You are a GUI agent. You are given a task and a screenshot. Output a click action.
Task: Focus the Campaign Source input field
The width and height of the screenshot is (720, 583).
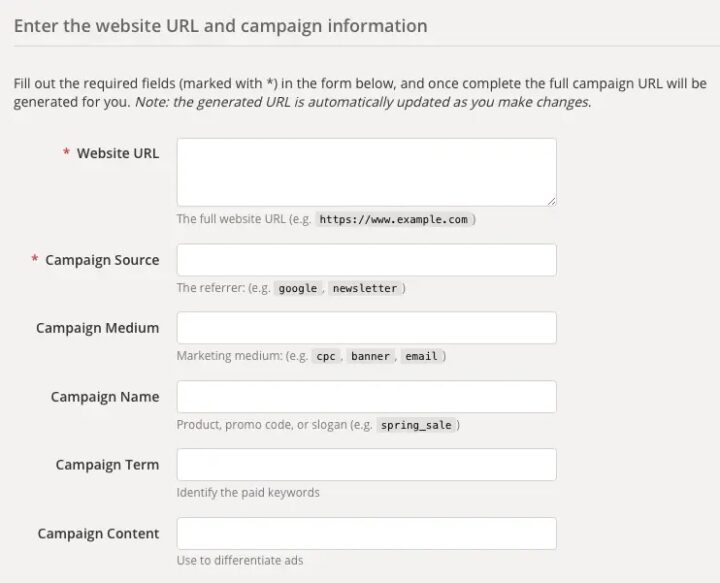[x=366, y=260]
